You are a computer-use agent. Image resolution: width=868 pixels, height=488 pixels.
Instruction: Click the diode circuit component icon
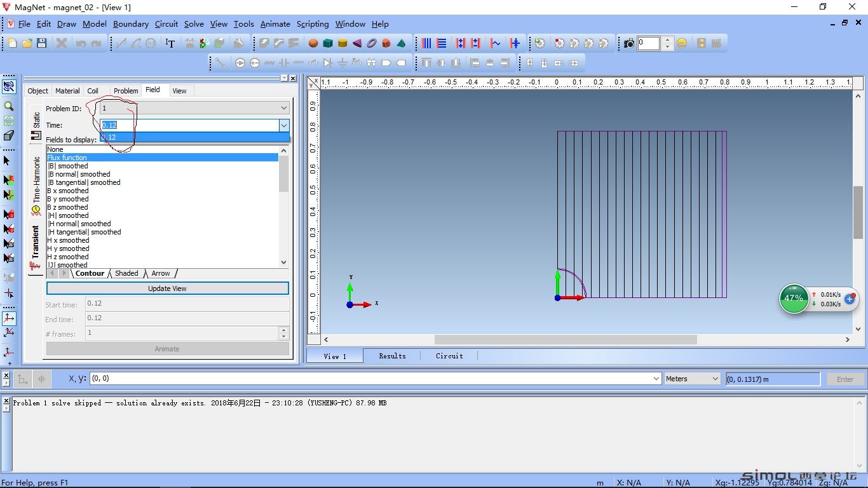click(x=328, y=63)
